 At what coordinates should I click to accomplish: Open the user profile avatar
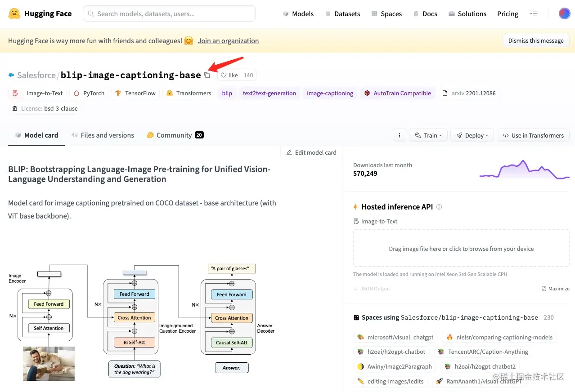click(564, 13)
